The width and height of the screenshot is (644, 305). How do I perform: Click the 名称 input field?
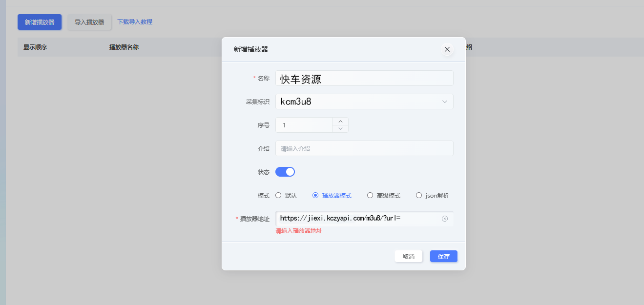tap(364, 79)
